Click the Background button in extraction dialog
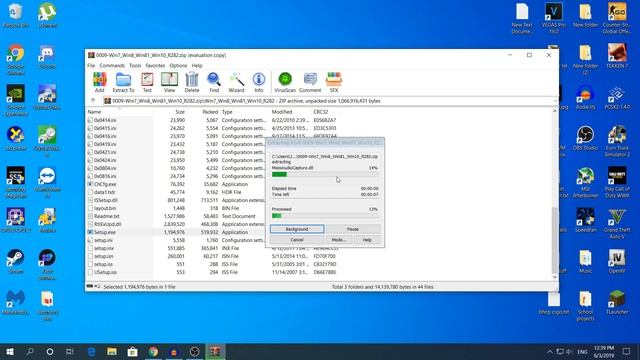Screen dimensions: 640x360 [x=297, y=229]
